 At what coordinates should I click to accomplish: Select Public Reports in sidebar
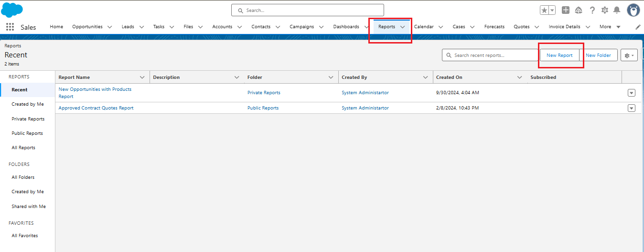pos(27,133)
